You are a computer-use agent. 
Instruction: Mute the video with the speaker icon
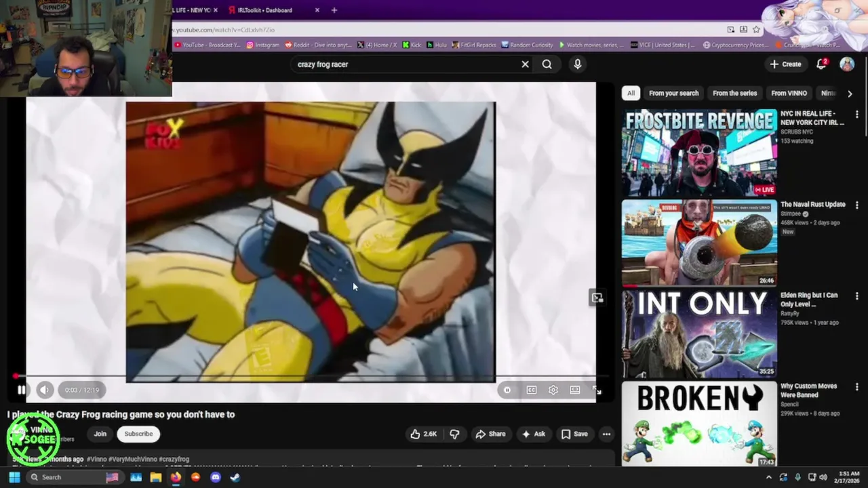tap(44, 390)
